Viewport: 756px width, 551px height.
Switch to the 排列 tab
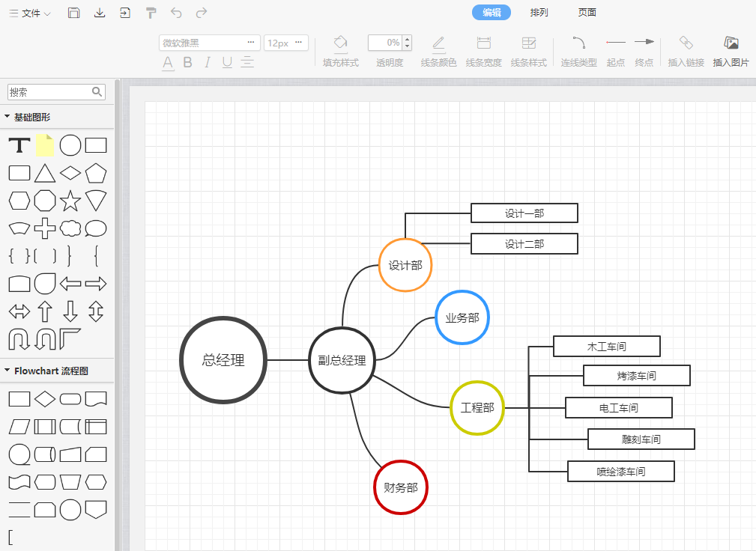(x=539, y=13)
